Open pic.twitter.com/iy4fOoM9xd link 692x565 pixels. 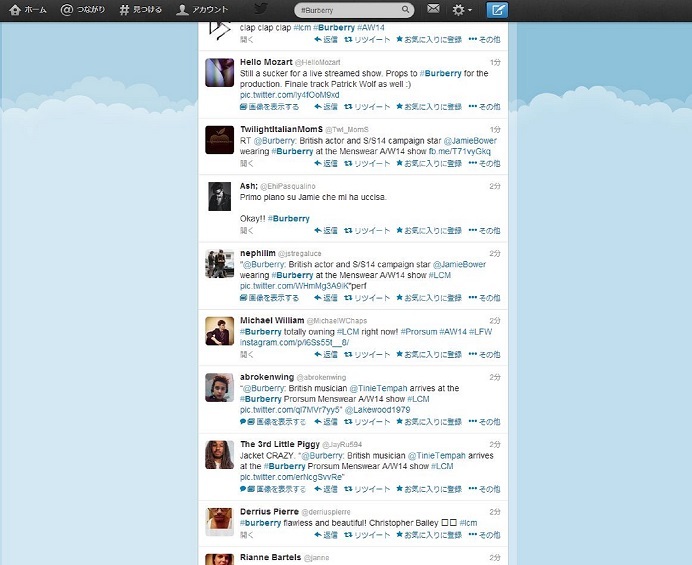coord(290,95)
